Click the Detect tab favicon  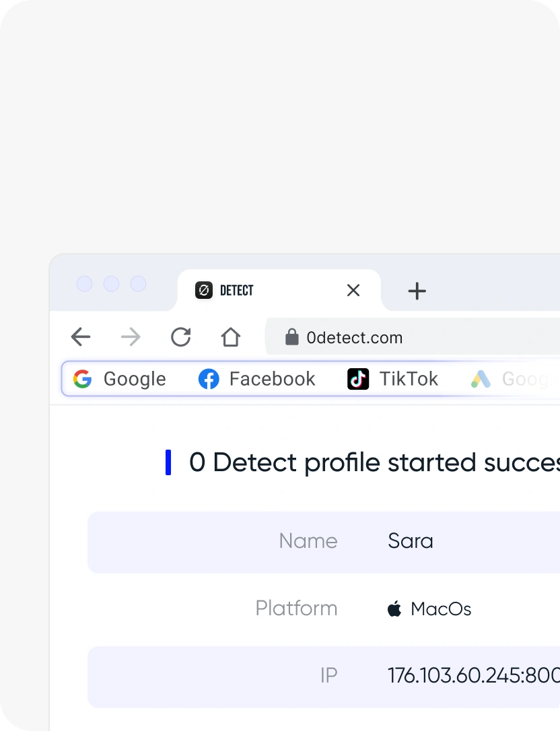point(203,290)
